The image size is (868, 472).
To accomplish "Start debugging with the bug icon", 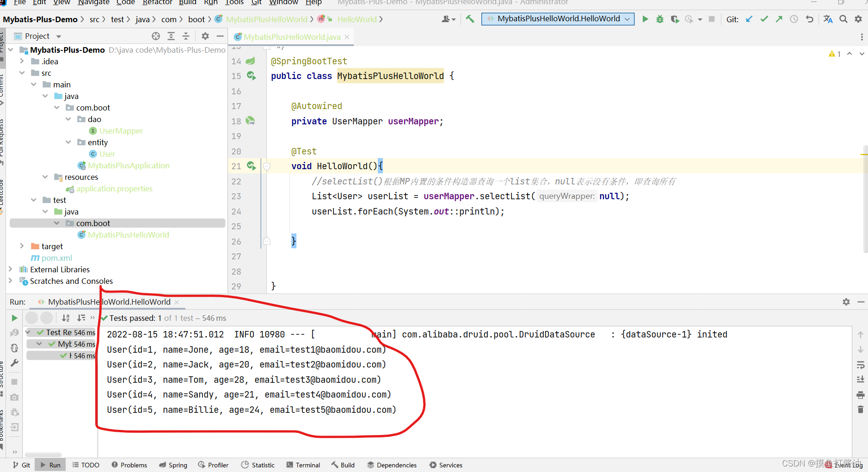I will (x=660, y=19).
